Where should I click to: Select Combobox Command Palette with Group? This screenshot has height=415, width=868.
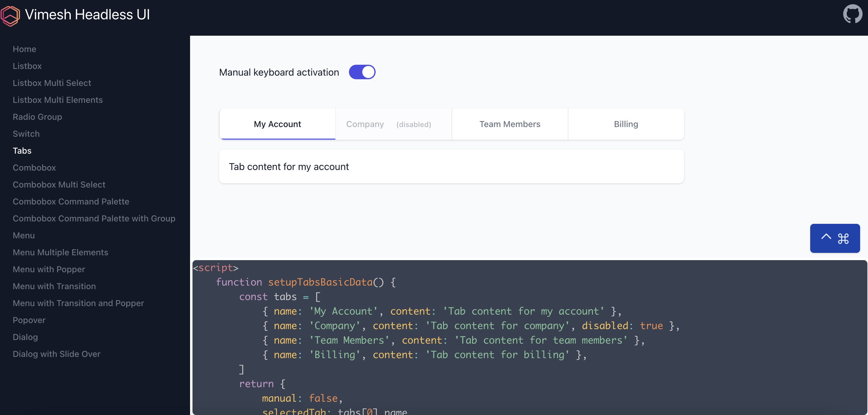coord(94,218)
